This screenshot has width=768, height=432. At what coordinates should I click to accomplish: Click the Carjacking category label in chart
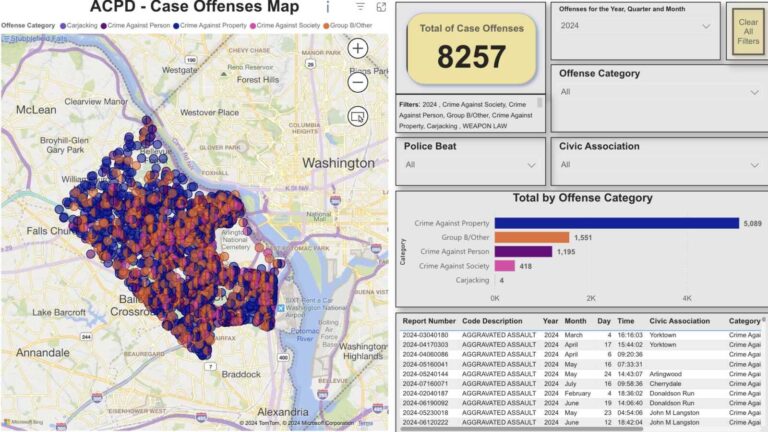click(472, 280)
